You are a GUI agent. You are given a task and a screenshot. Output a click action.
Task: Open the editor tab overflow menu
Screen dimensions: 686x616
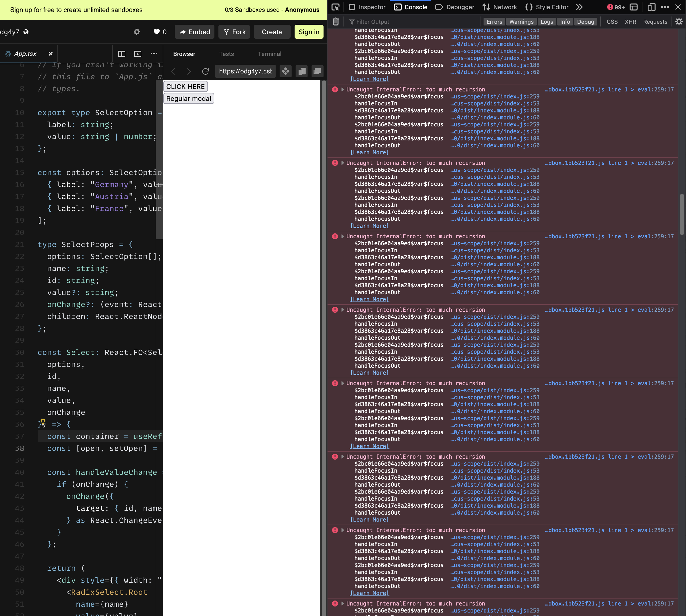(154, 53)
